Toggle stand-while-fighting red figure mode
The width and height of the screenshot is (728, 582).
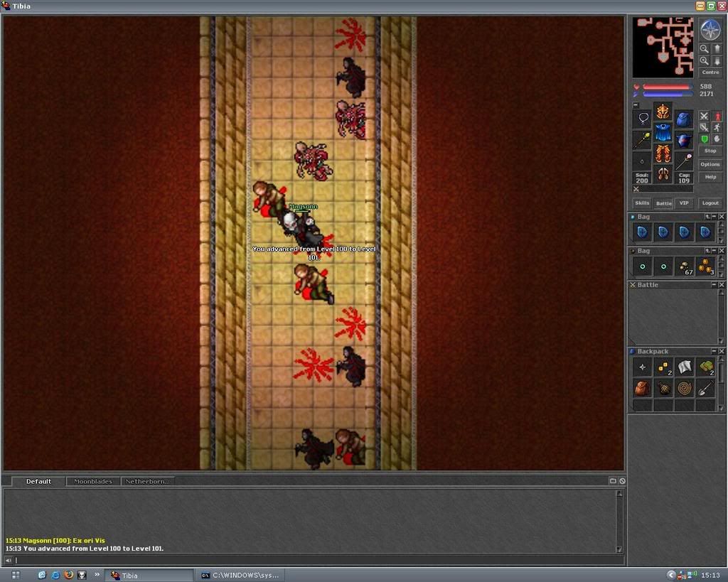717,116
